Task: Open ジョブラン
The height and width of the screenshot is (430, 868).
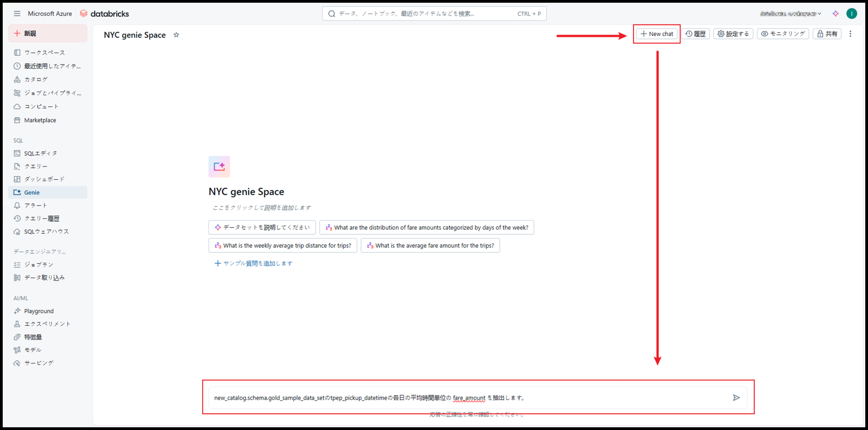Action: 47,265
